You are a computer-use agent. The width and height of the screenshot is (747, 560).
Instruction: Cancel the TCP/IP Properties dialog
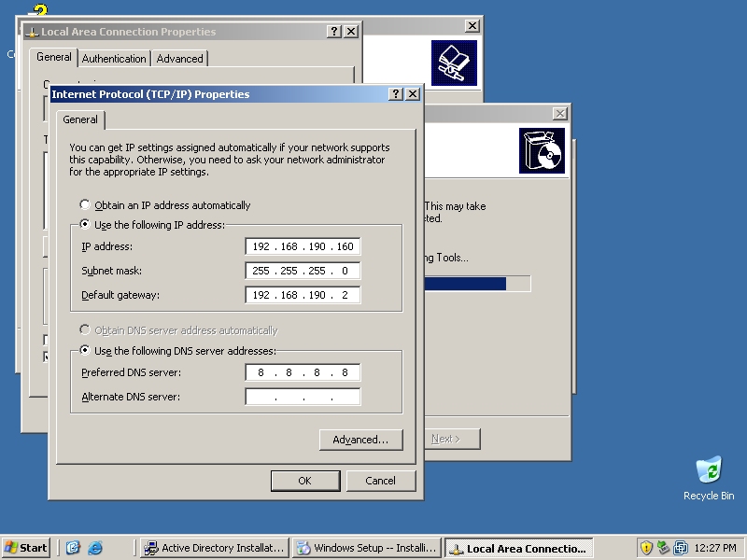[x=381, y=481]
